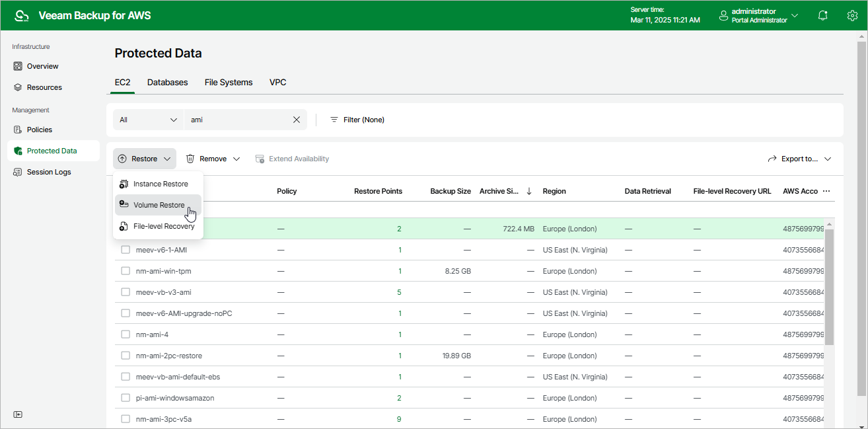Click the column options ellipsis icon
Viewport: 868px width, 429px height.
pos(826,191)
